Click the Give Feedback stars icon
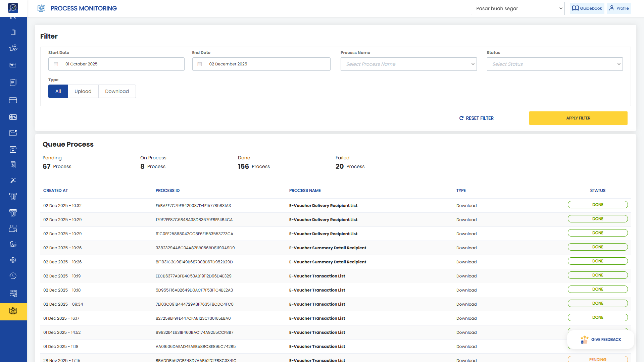 pyautogui.click(x=584, y=340)
